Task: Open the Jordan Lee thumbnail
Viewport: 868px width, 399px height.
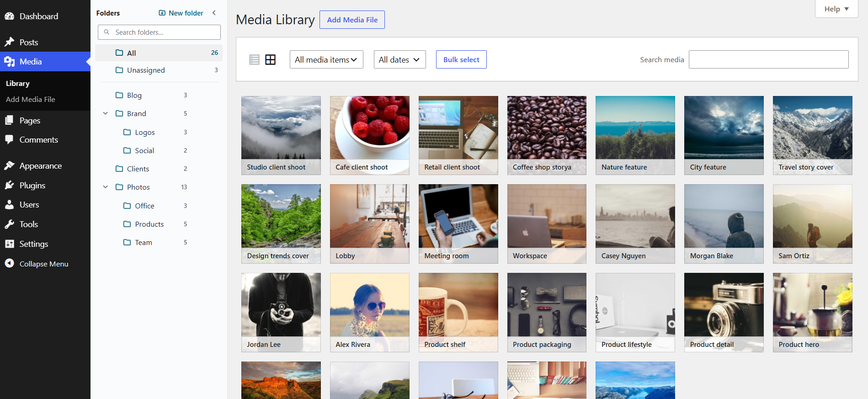Action: (x=281, y=313)
